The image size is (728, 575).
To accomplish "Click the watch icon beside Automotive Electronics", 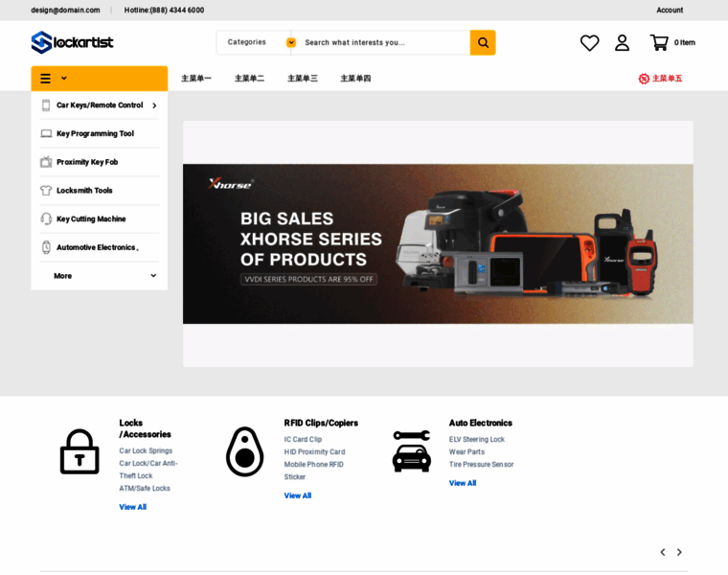I will tap(46, 247).
